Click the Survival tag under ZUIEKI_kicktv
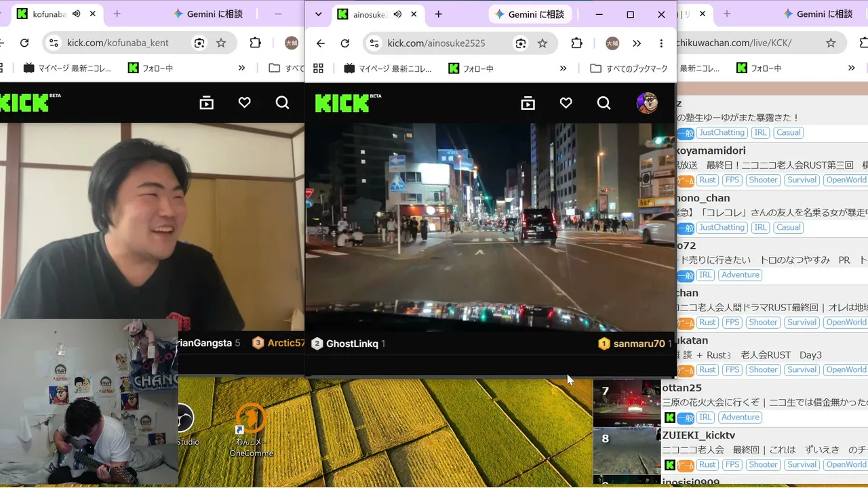The height and width of the screenshot is (488, 868). coord(802,464)
